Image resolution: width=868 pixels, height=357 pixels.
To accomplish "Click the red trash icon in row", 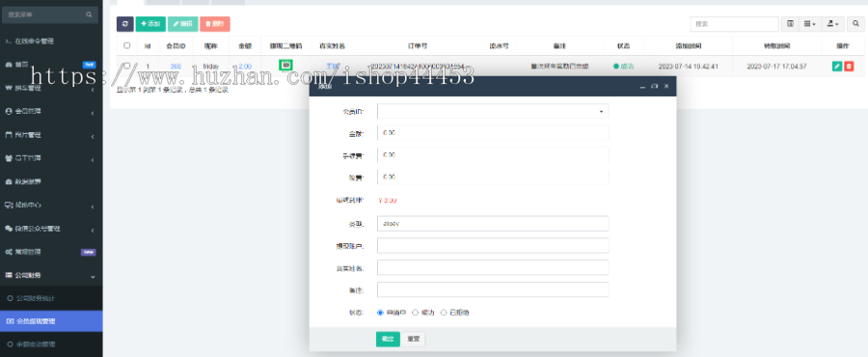I will (x=849, y=67).
